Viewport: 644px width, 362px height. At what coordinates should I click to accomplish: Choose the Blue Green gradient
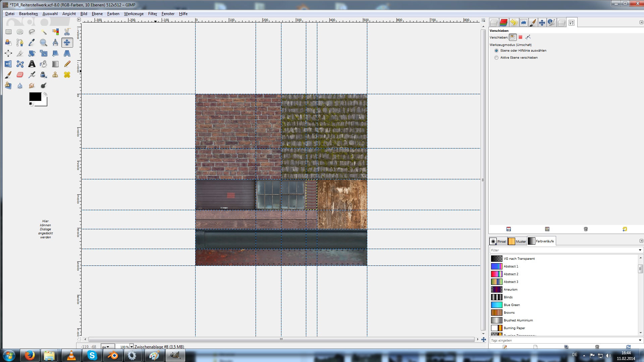(x=512, y=305)
